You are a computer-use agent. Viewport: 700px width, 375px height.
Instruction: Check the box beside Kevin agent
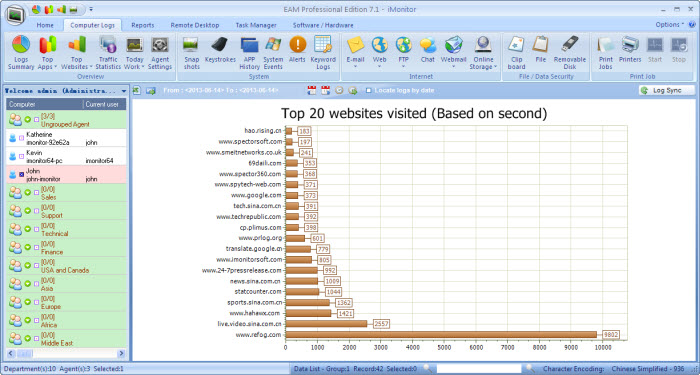[x=21, y=156]
